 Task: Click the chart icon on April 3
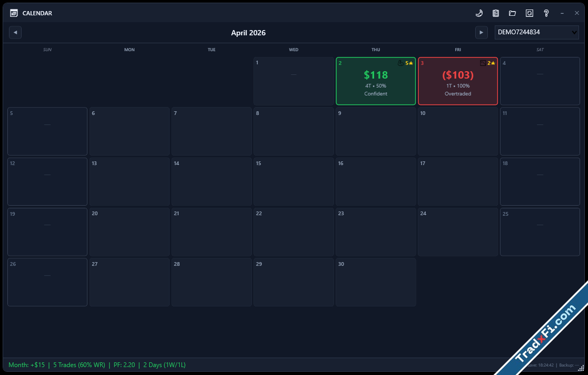[483, 63]
